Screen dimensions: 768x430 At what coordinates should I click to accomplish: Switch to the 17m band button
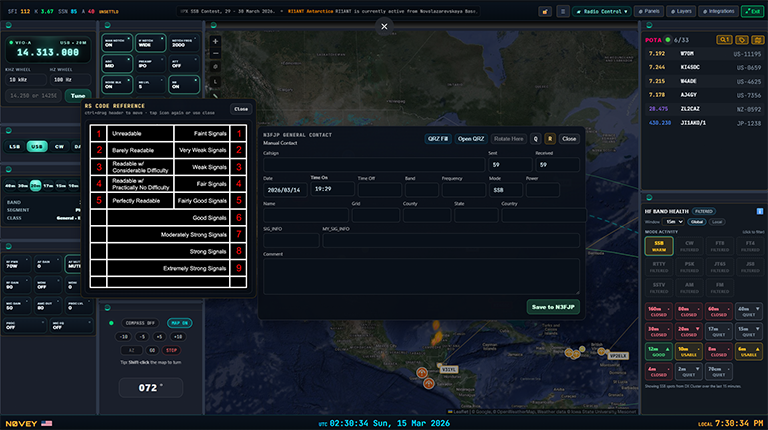pos(48,186)
